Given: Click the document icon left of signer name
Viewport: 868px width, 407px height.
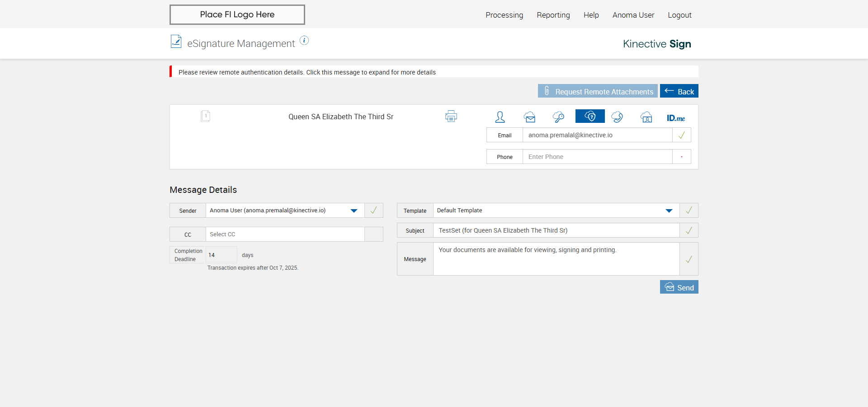Looking at the screenshot, I should (205, 117).
